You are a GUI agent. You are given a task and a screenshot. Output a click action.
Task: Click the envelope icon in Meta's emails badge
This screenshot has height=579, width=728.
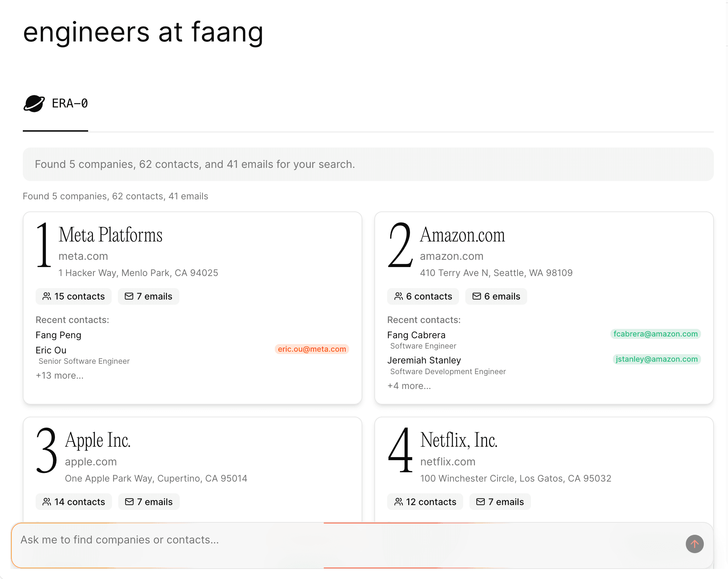point(129,296)
